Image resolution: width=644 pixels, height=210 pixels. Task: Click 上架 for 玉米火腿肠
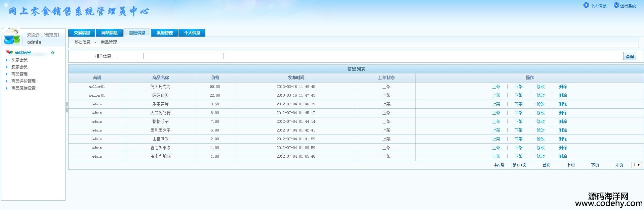[x=496, y=157]
